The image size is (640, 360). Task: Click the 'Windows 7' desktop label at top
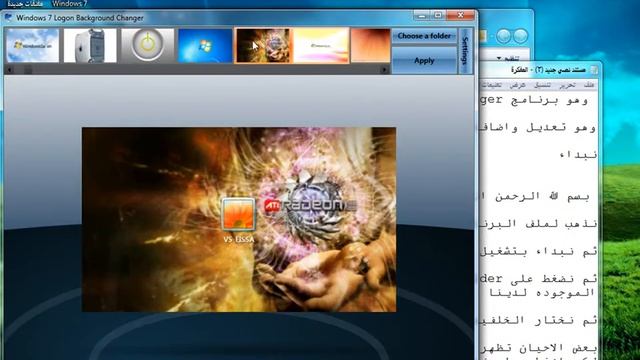(x=69, y=4)
